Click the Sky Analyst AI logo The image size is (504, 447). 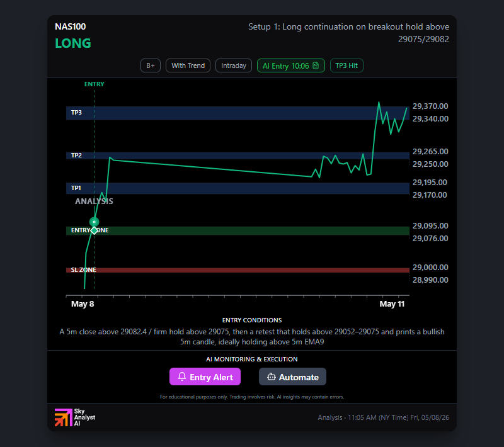pyautogui.click(x=75, y=417)
